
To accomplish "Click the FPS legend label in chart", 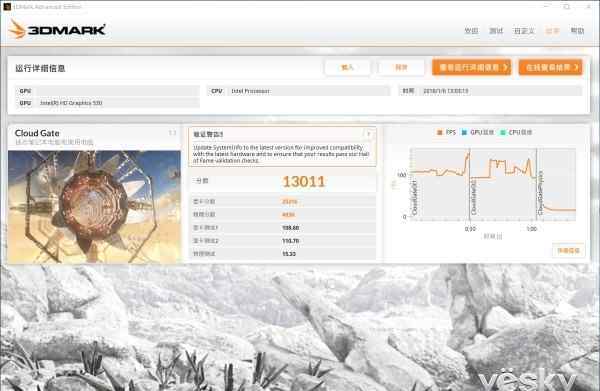I will [x=451, y=132].
